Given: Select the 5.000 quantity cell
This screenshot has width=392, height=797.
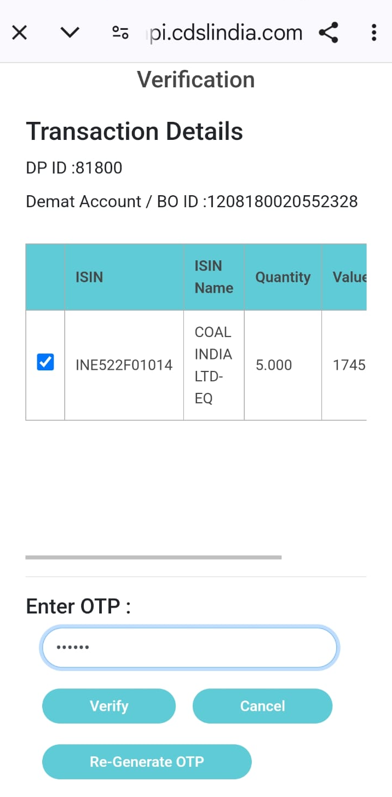Looking at the screenshot, I should [283, 365].
